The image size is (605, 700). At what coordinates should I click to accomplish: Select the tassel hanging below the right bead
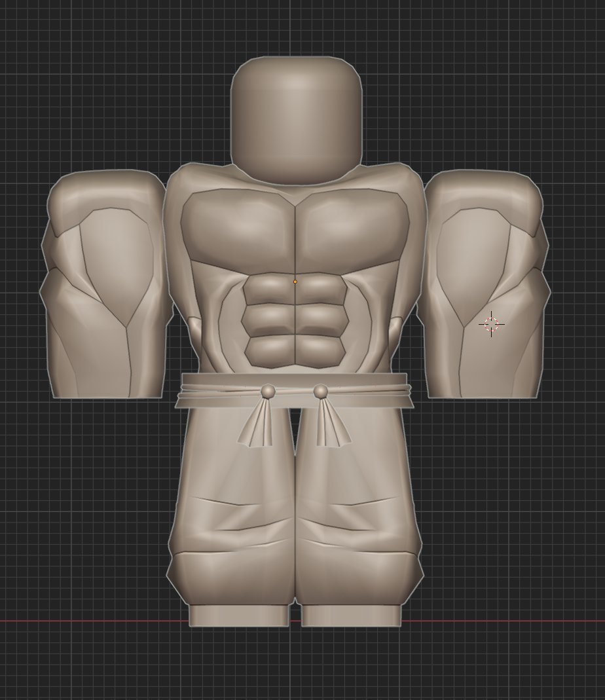pos(333,422)
